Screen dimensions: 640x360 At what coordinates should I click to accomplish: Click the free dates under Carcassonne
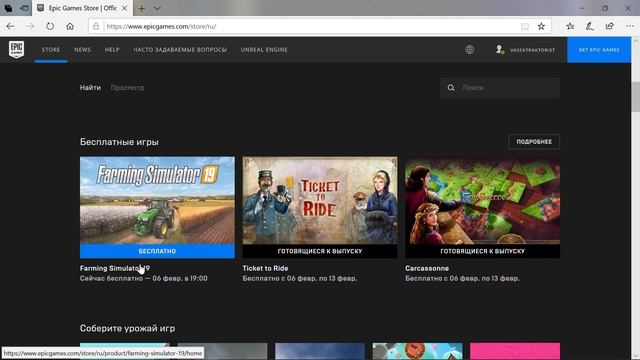(462, 278)
